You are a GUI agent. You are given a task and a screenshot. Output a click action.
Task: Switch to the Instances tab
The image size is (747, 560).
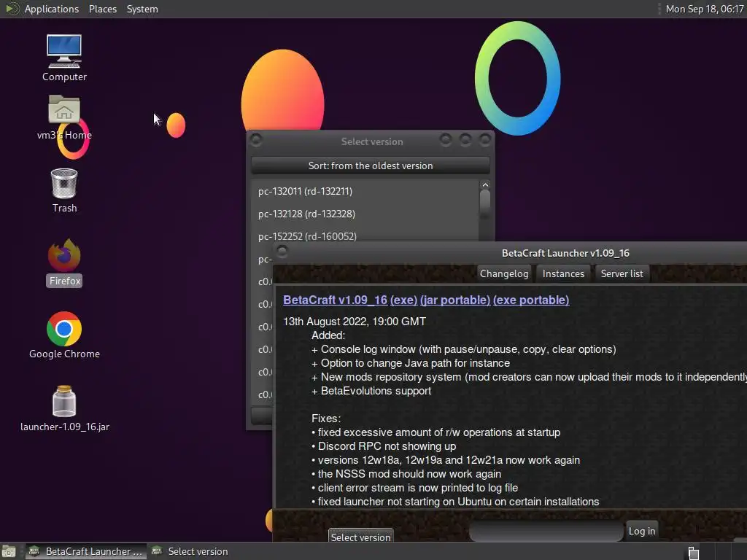tap(563, 274)
